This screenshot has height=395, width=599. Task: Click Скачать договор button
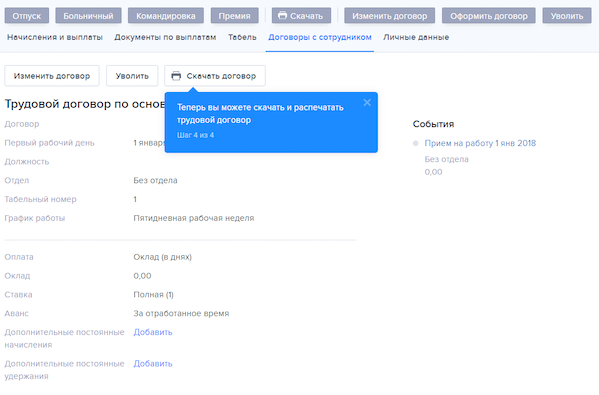215,76
